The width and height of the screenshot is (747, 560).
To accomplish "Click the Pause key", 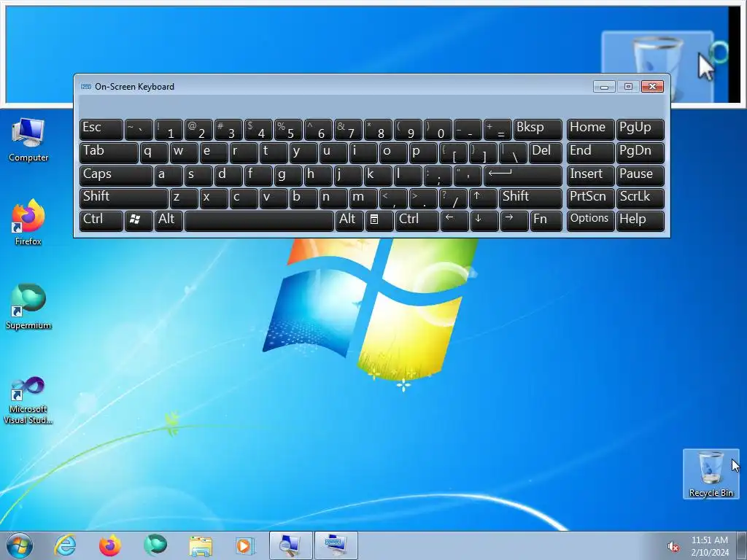I will click(640, 175).
